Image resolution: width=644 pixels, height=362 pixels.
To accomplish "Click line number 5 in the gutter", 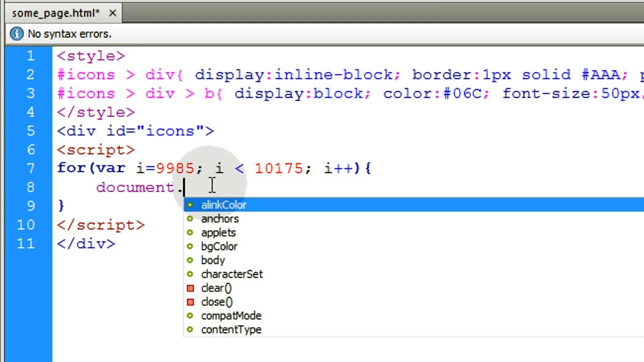I will 31,131.
